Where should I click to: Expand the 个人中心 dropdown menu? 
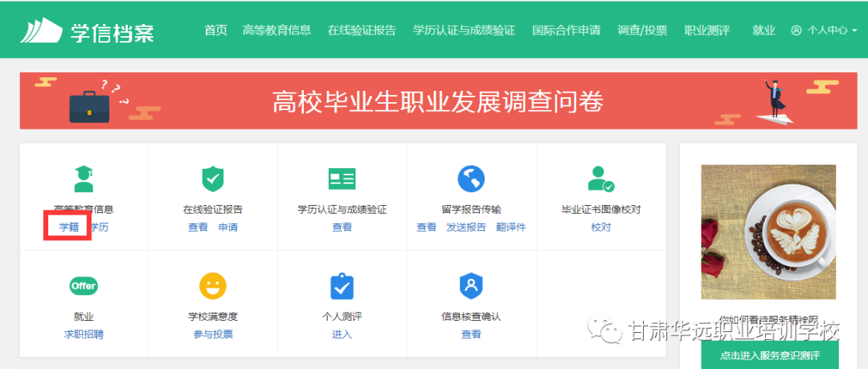pos(824,31)
